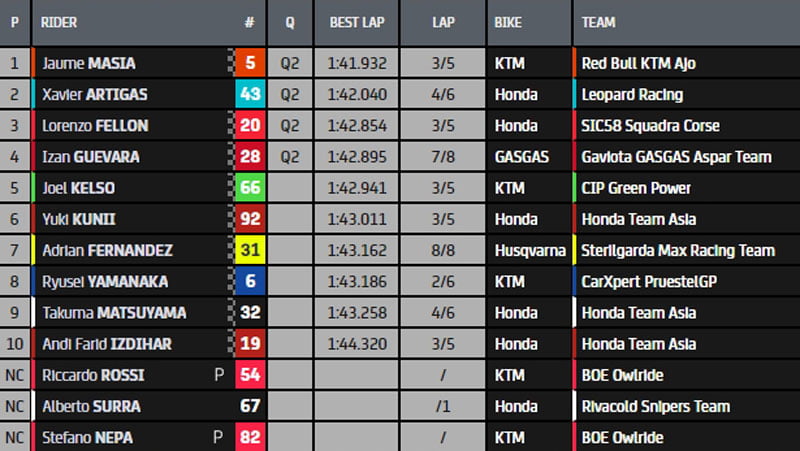The width and height of the screenshot is (800, 451).
Task: Select the blue number 6 badge
Action: click(x=249, y=282)
